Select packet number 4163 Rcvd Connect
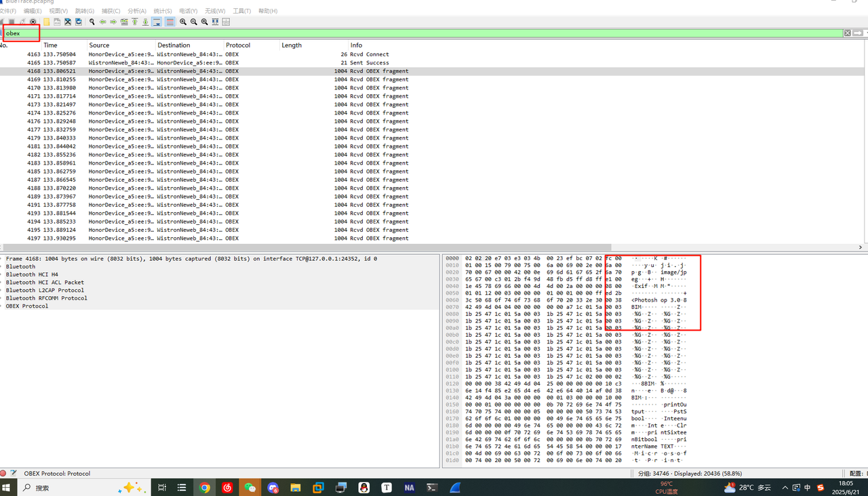Image resolution: width=868 pixels, height=496 pixels. pyautogui.click(x=203, y=54)
